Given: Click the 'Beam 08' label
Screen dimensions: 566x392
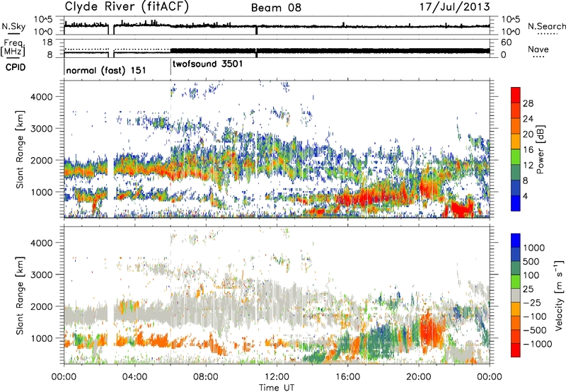Looking at the screenshot, I should [x=276, y=8].
